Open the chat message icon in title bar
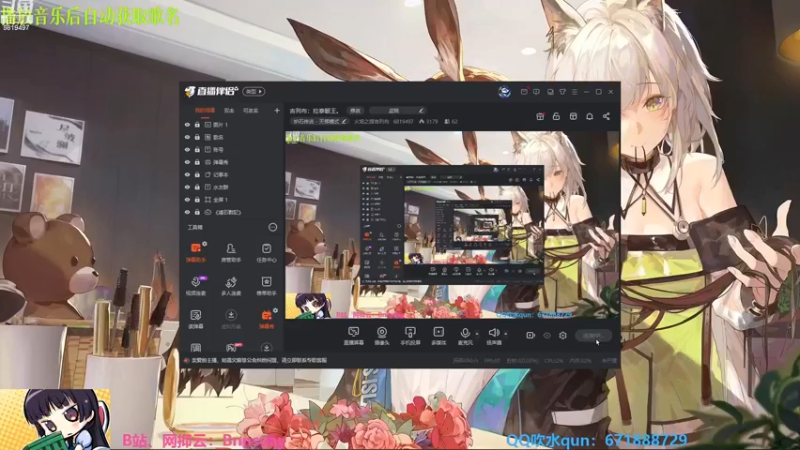The image size is (800, 450). [x=536, y=92]
